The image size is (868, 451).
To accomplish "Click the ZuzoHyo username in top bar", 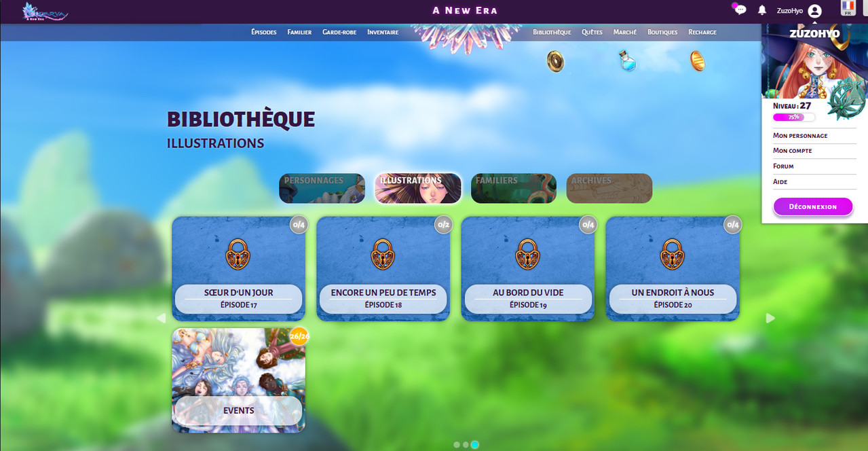I will (x=790, y=11).
